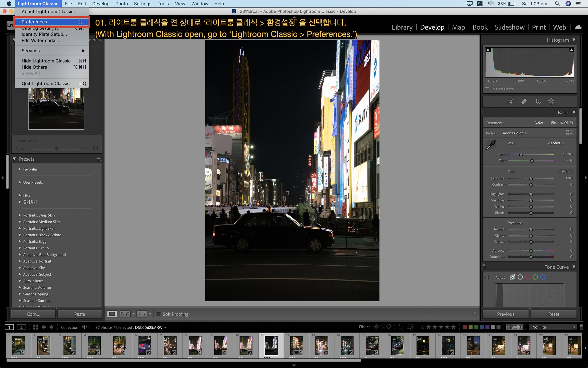Open Siri from menu bar
Screen dimensions: 588x368
568,4
